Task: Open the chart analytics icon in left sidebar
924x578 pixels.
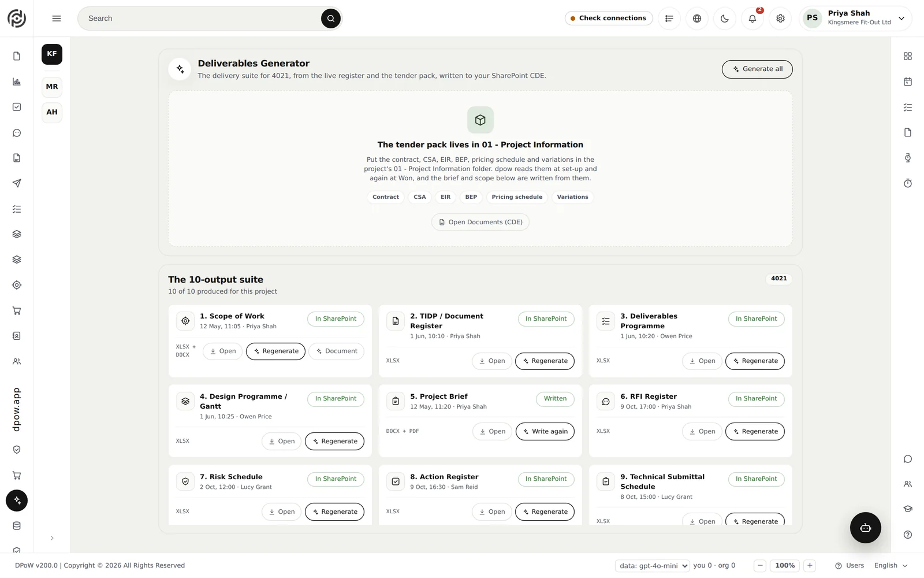Action: tap(17, 81)
